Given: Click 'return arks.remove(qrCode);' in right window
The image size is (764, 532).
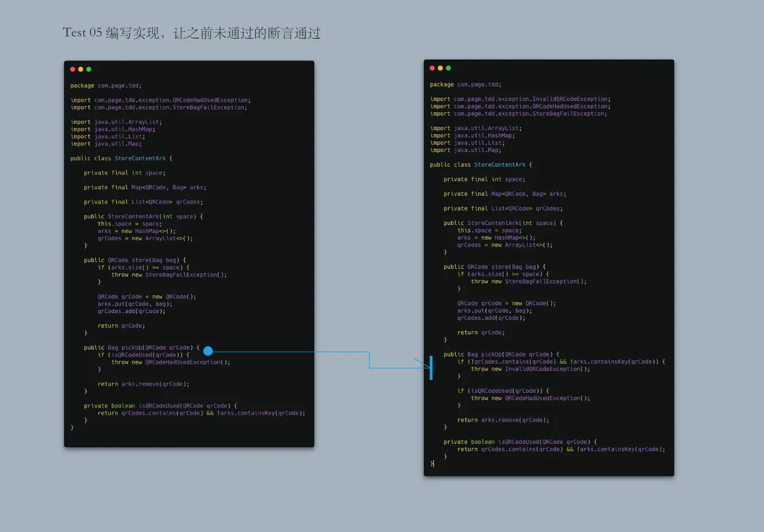Looking at the screenshot, I should 503,420.
